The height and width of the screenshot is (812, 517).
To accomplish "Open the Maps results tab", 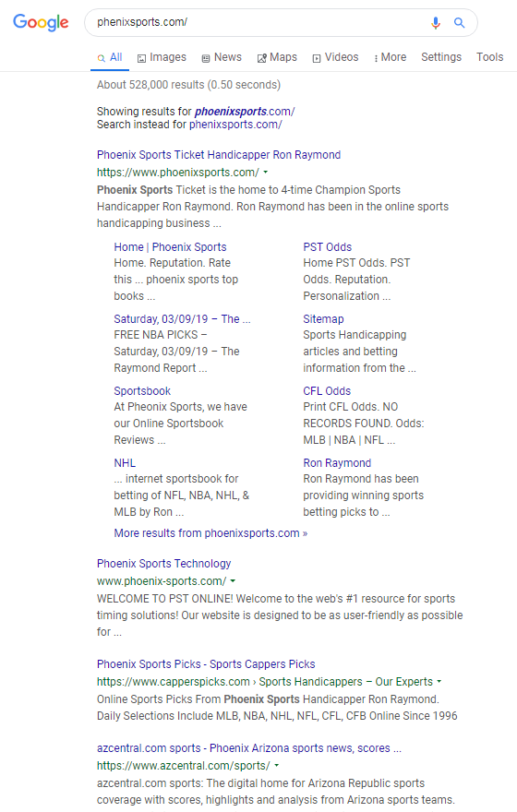I will [277, 57].
